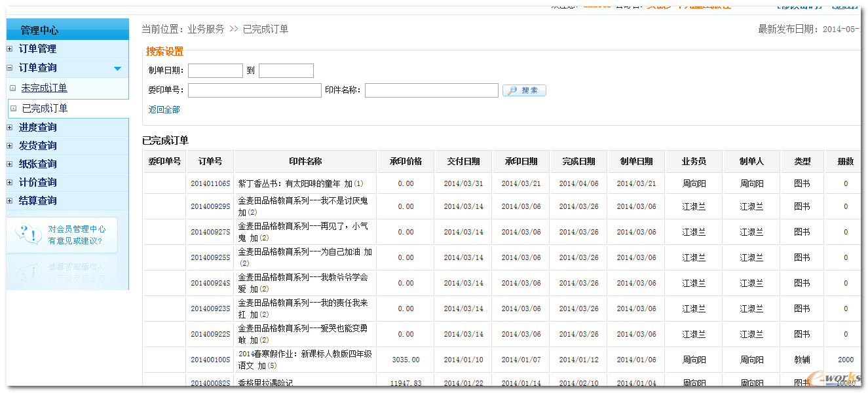Expand the 进度查询 plus icon
This screenshot has width=868, height=393.
click(x=9, y=128)
